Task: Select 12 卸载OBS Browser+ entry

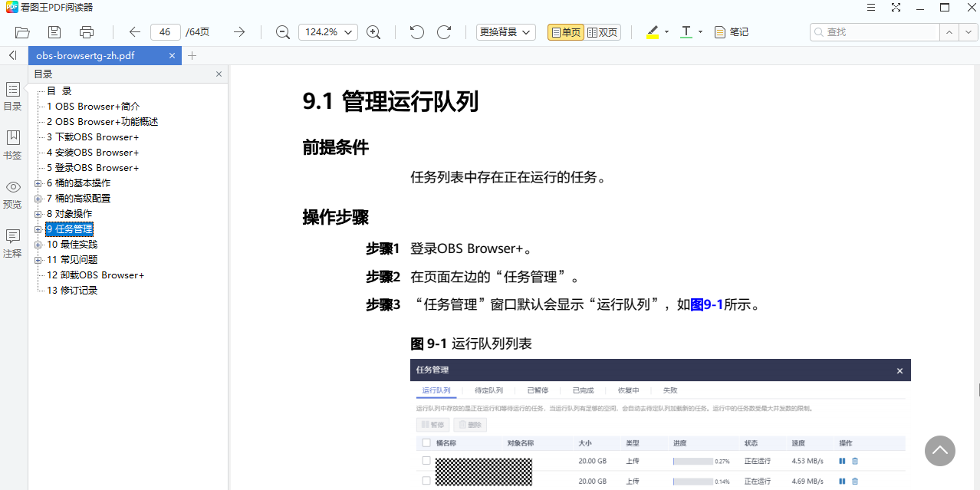Action: (96, 275)
